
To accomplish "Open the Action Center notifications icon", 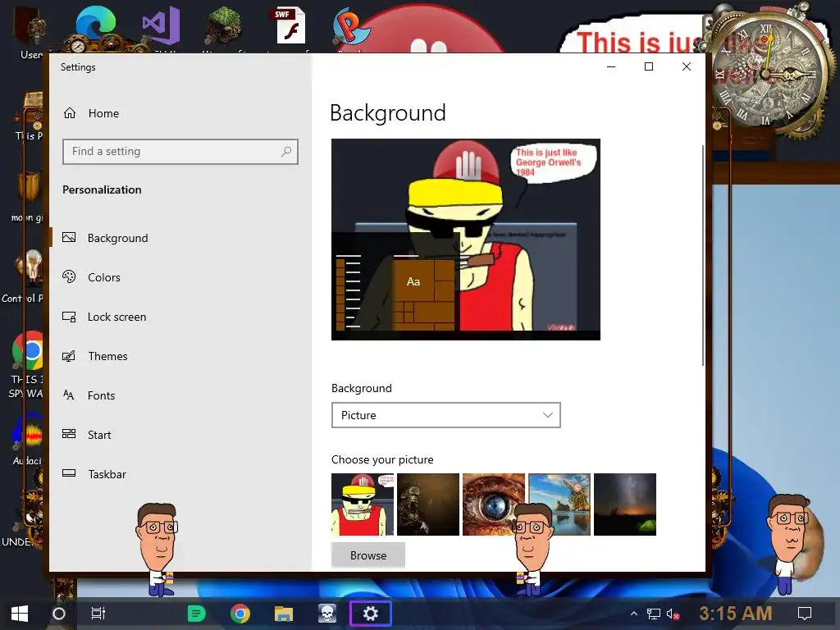I will click(x=805, y=614).
